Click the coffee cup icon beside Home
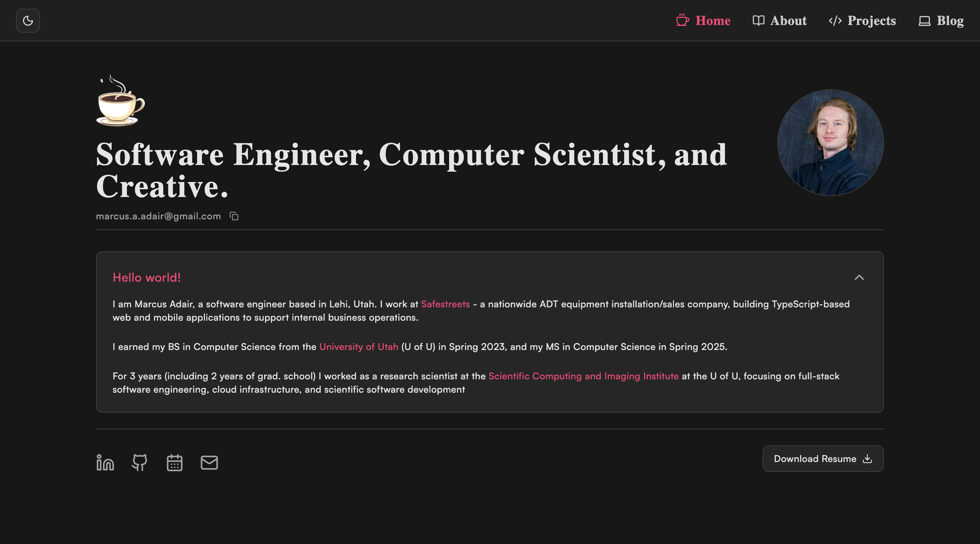This screenshot has width=980, height=544. coord(683,21)
